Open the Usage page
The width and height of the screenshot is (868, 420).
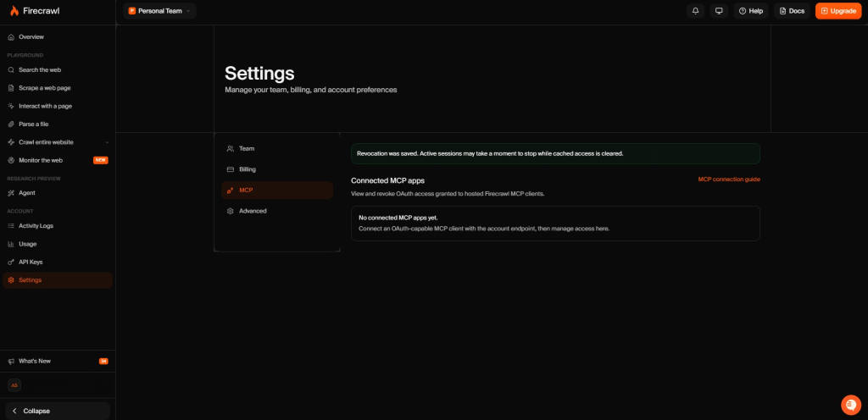58,244
